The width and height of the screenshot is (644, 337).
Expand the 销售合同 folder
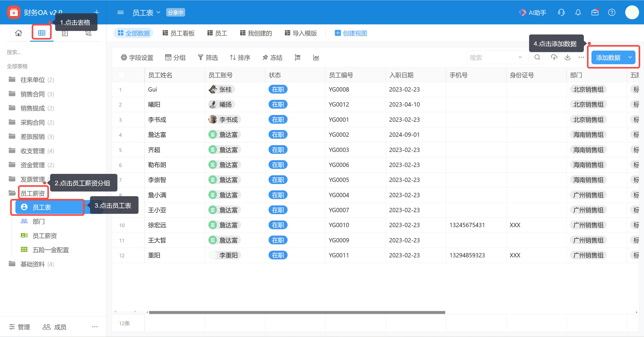31,94
